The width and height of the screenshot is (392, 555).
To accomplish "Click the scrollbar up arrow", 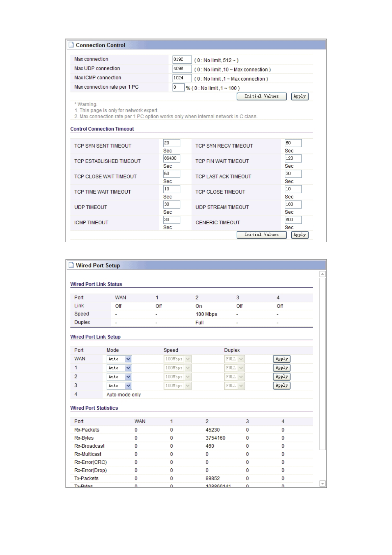I will (x=323, y=274).
